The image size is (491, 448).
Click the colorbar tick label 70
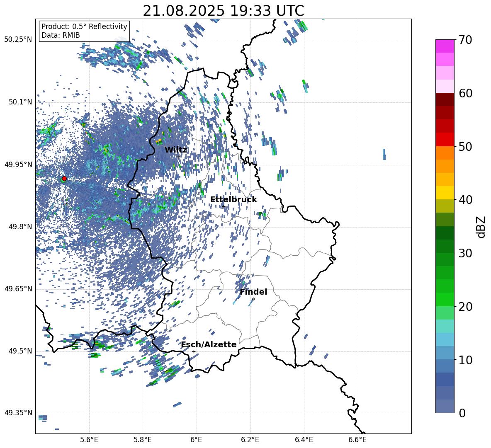[465, 40]
